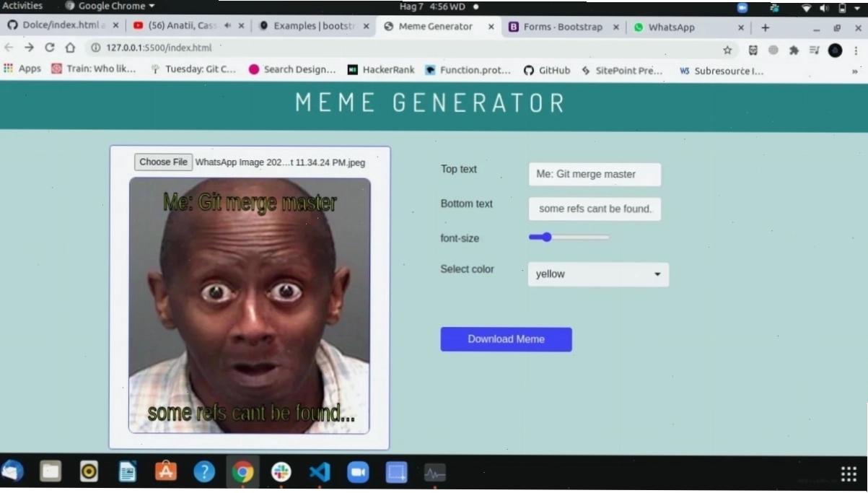Open Zoom from the dock

[x=358, y=473]
